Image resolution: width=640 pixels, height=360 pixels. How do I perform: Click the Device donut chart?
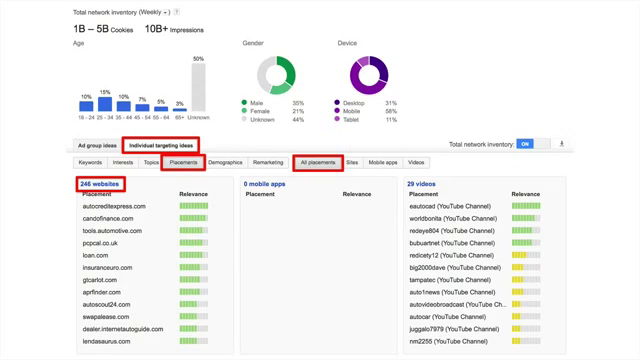(369, 75)
